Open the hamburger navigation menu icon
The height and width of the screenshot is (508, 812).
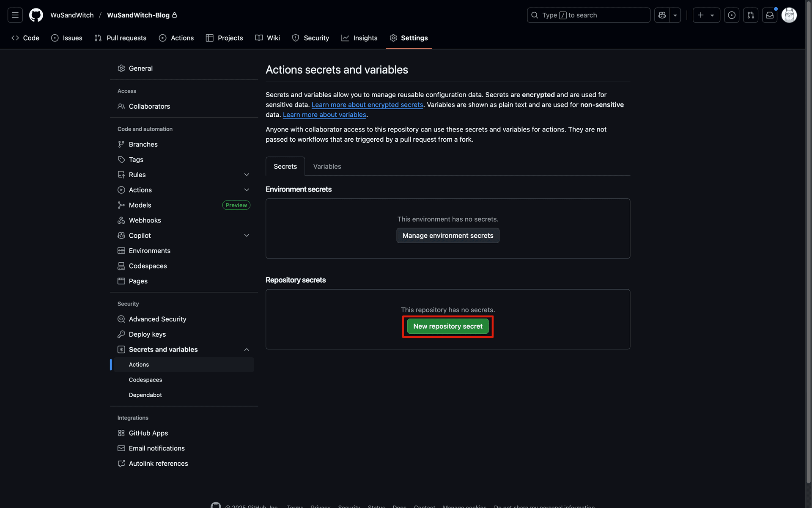tap(15, 15)
